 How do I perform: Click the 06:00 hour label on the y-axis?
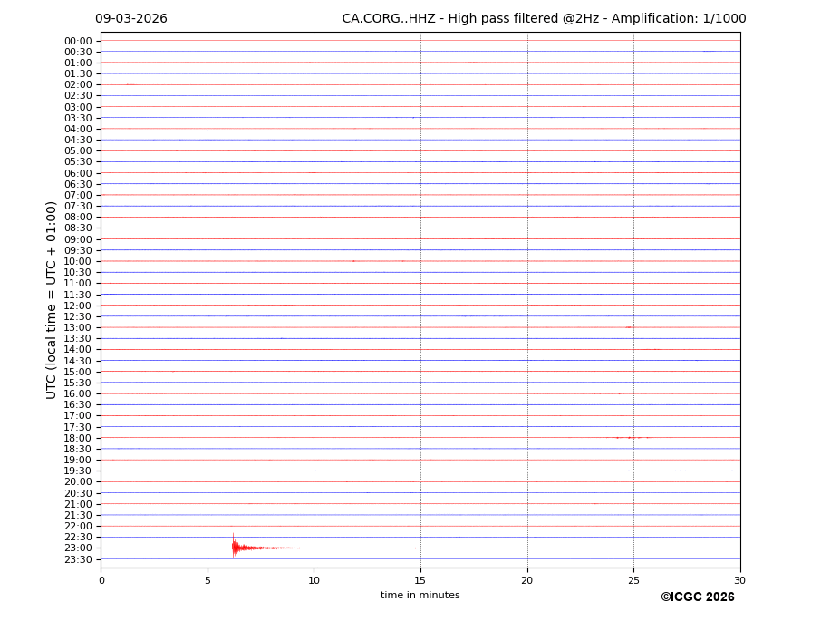[x=78, y=173]
